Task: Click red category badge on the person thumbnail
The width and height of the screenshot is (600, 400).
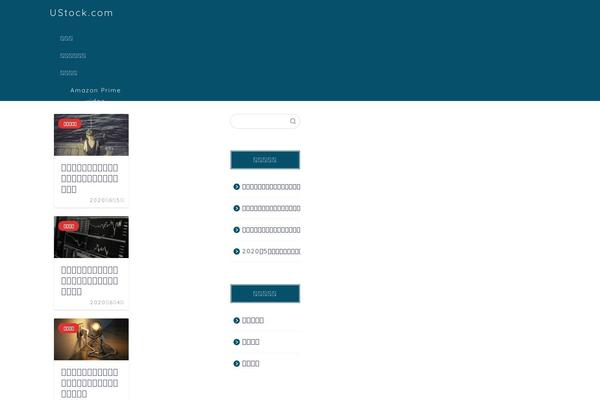Action: [x=70, y=124]
